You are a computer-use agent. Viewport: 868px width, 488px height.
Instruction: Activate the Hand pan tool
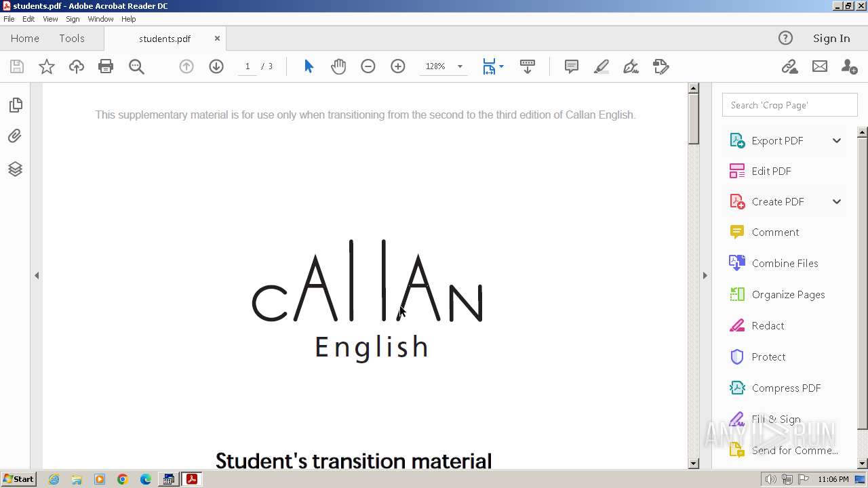(338, 66)
